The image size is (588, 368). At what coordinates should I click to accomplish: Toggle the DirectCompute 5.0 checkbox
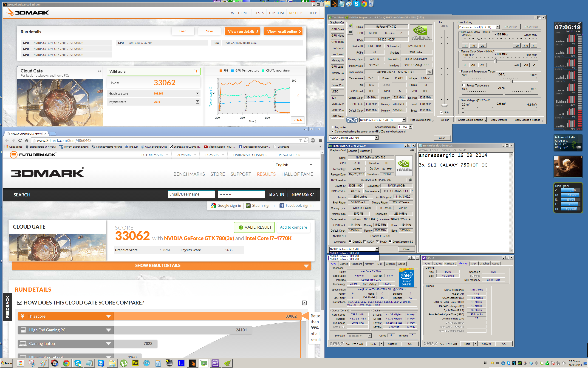(x=390, y=242)
